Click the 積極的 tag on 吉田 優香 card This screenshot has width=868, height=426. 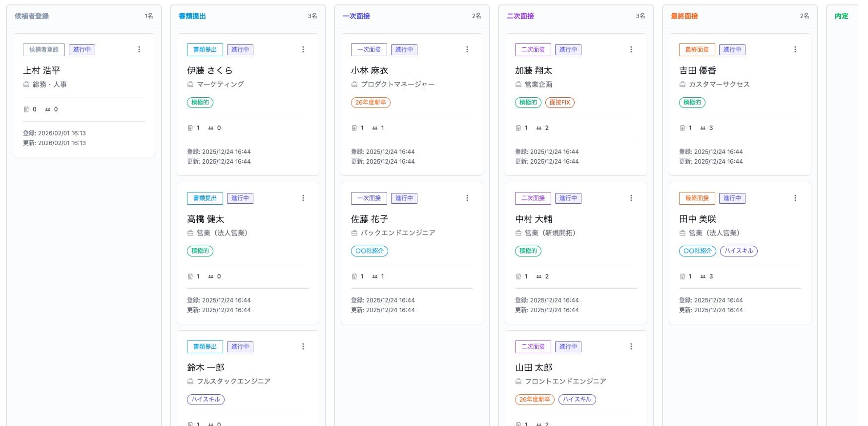pos(692,103)
